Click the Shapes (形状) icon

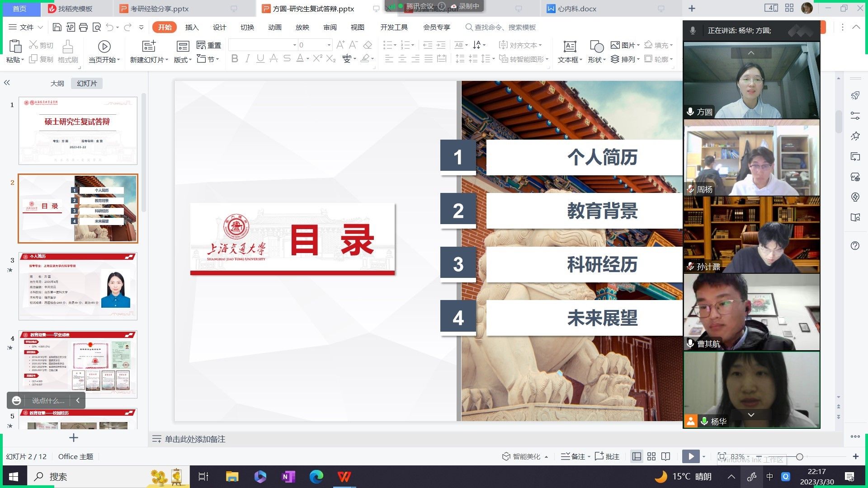[597, 47]
